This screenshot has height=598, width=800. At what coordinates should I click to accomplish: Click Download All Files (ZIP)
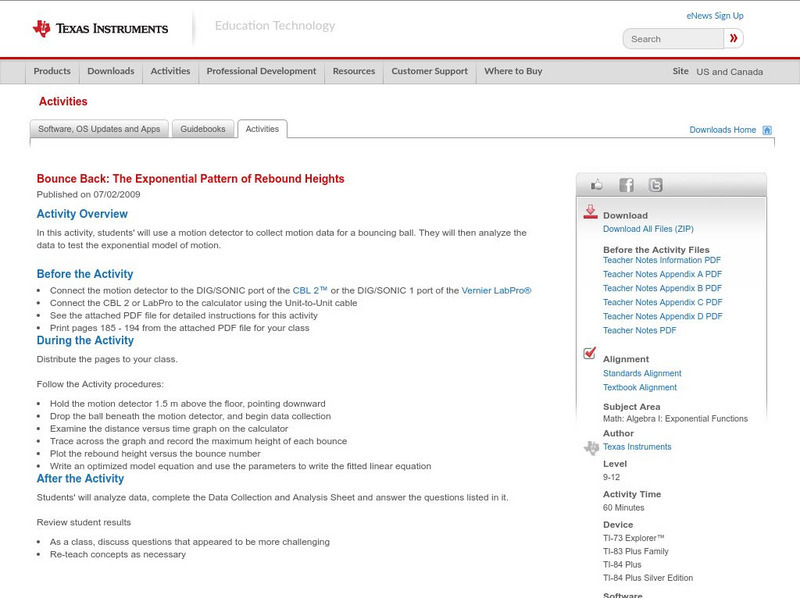[648, 229]
